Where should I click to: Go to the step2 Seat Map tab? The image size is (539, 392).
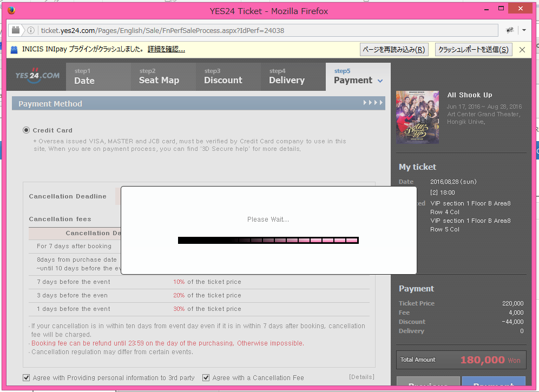pyautogui.click(x=163, y=77)
